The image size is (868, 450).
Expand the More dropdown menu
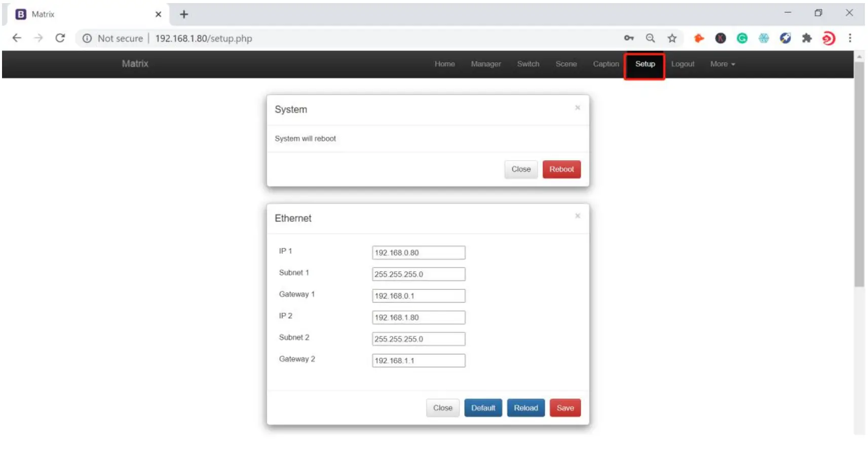(x=722, y=64)
